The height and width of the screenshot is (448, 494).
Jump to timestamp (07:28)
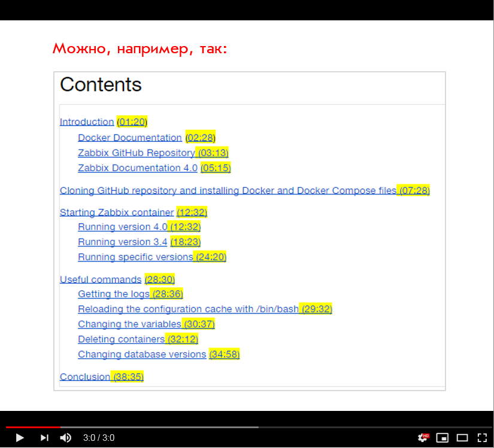[x=414, y=190]
